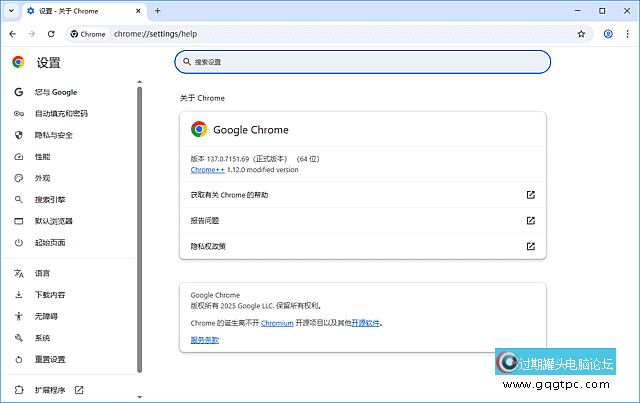Screen dimensions: 640x403
Task: Open 您与 Google settings section
Action: coord(56,92)
